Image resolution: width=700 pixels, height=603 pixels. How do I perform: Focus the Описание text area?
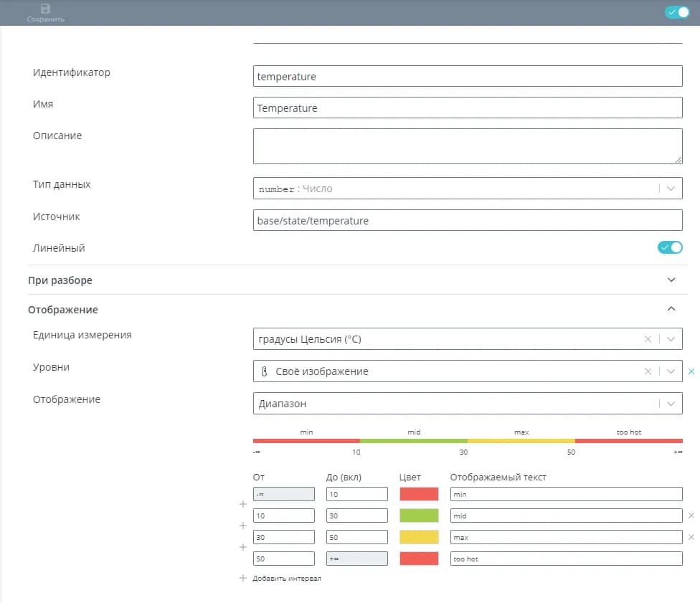467,146
